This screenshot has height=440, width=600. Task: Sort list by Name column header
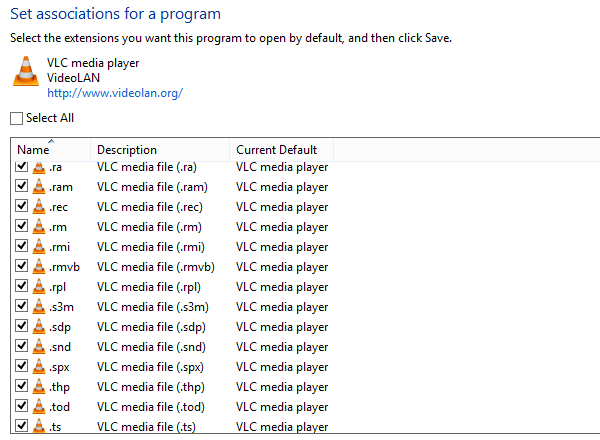pyautogui.click(x=51, y=150)
